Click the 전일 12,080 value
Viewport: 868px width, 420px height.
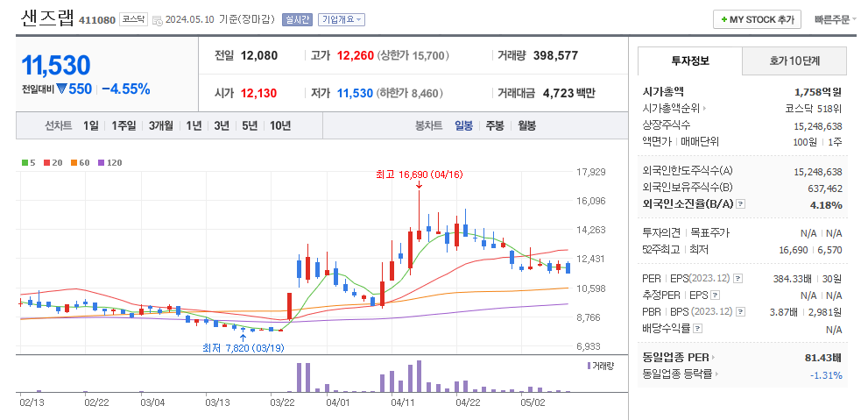[x=259, y=55]
